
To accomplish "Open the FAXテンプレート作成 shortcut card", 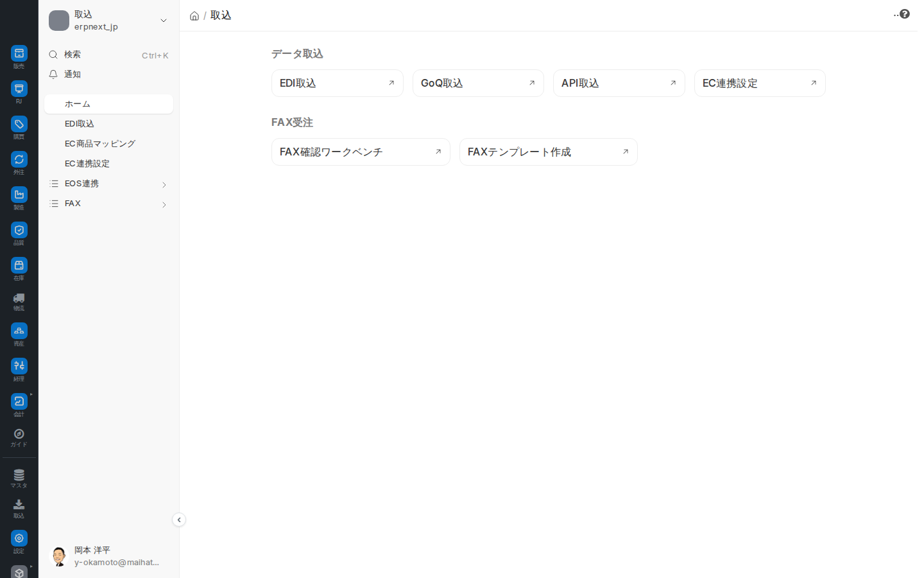I will pos(549,152).
